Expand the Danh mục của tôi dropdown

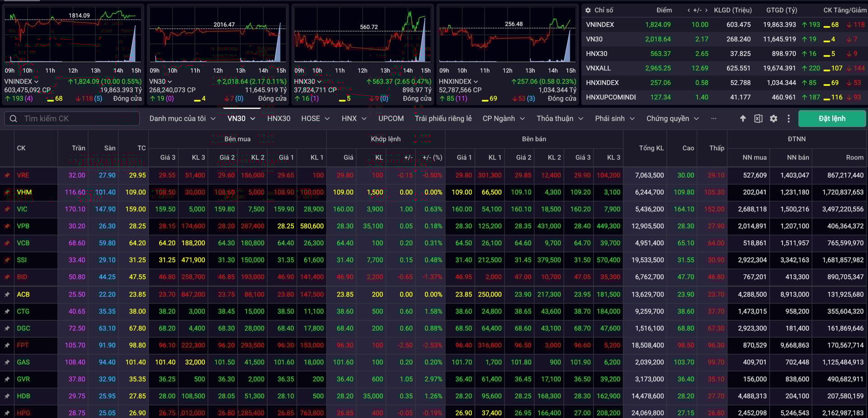(x=182, y=118)
